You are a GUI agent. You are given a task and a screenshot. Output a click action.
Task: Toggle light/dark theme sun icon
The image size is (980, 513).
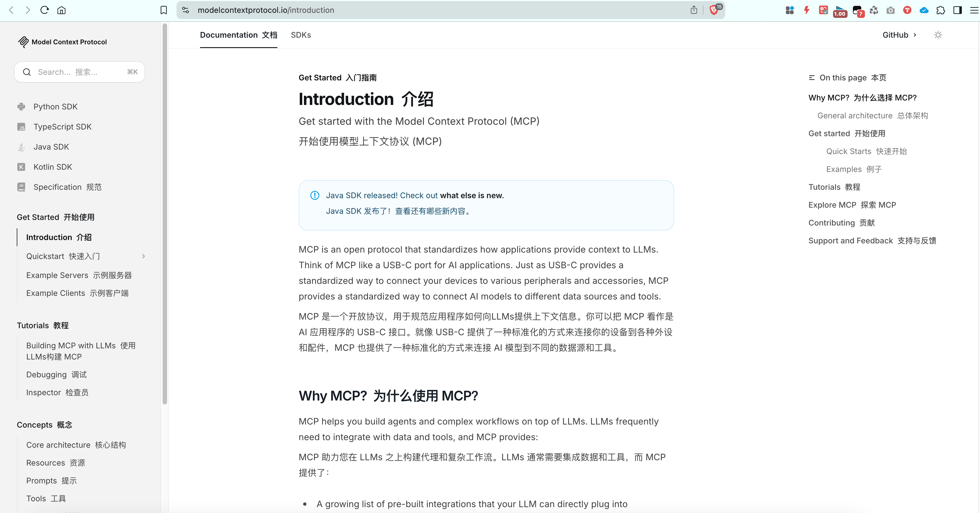pyautogui.click(x=938, y=35)
